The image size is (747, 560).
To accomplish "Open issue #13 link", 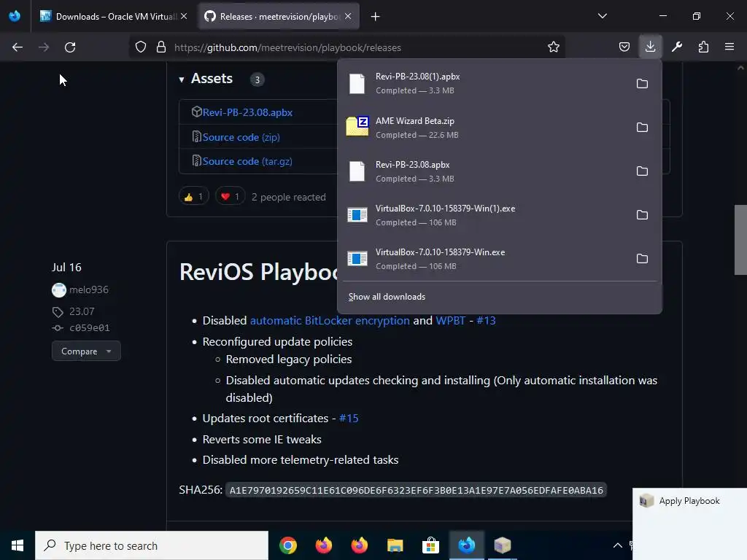I will (x=486, y=321).
